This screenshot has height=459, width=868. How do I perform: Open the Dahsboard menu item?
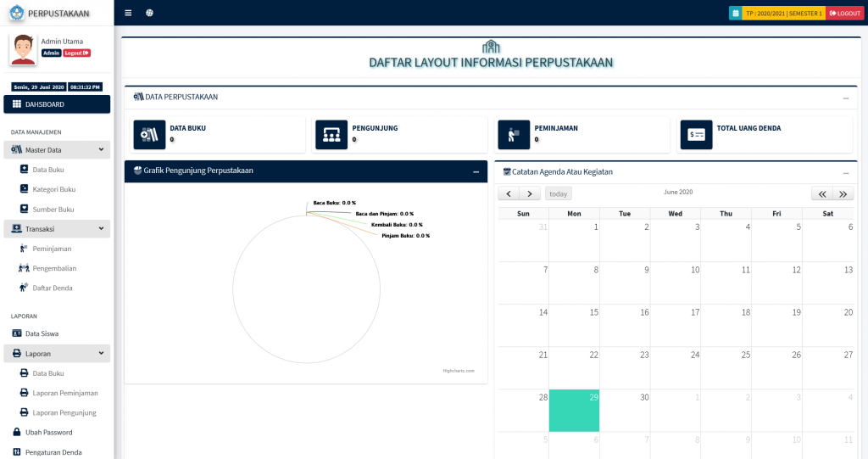(x=57, y=104)
